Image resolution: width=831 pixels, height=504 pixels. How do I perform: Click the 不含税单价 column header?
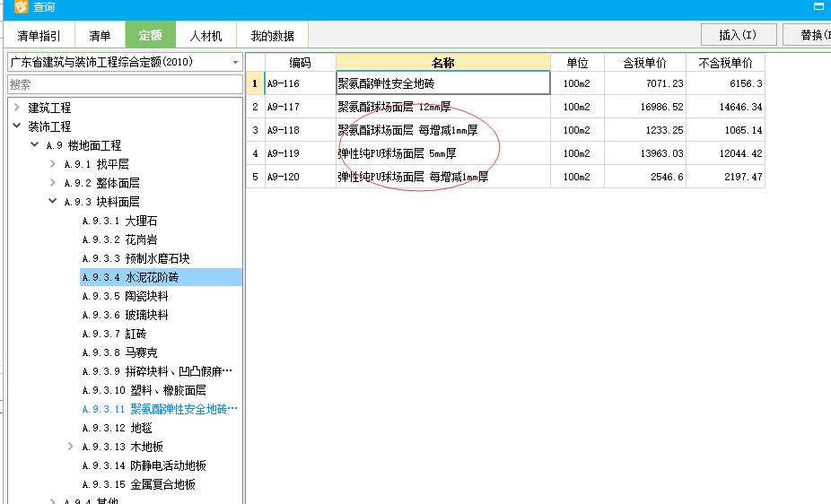[x=725, y=63]
